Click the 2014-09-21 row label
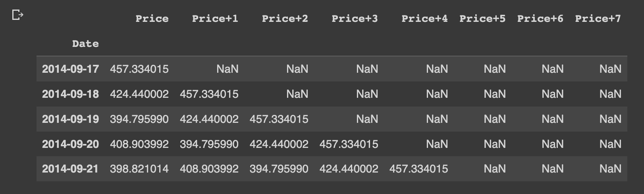The image size is (644, 194). (x=70, y=169)
